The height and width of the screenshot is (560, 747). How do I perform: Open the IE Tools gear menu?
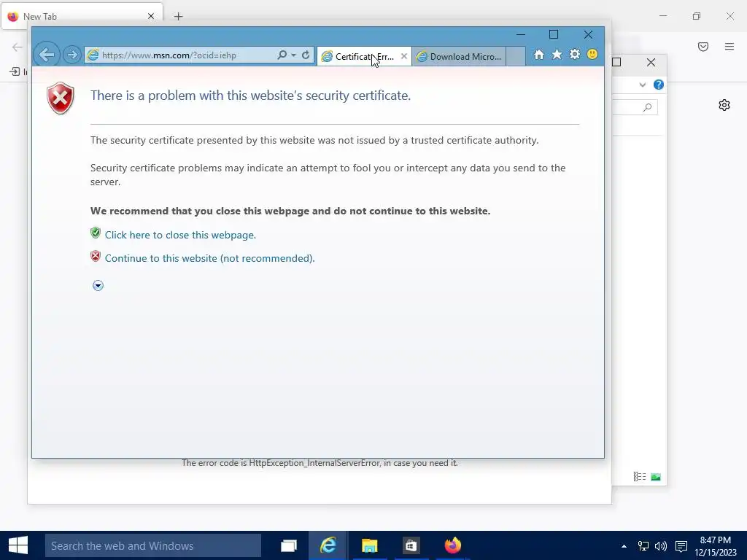(x=575, y=54)
